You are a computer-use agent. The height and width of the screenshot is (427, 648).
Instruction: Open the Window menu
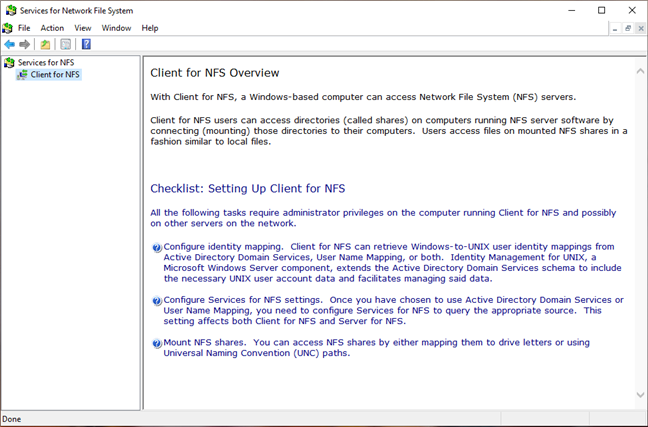tap(116, 28)
